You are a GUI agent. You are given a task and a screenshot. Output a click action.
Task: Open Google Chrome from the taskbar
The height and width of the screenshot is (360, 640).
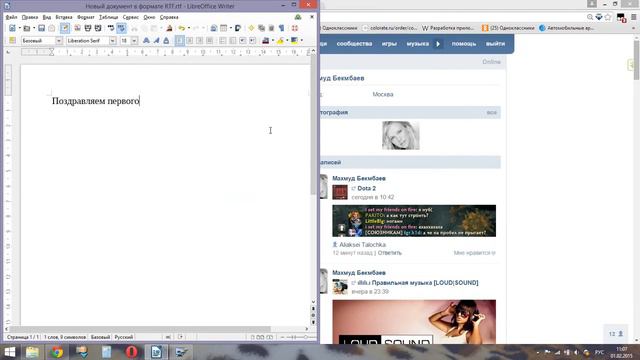pos(57,352)
